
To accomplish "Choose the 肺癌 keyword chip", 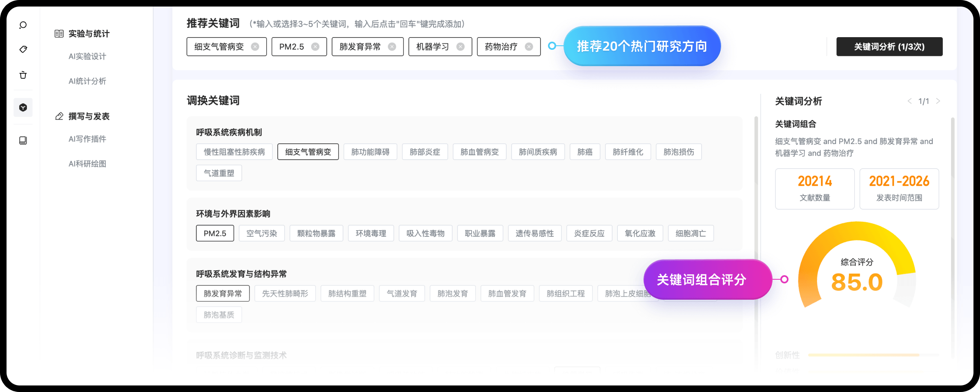I will 585,152.
